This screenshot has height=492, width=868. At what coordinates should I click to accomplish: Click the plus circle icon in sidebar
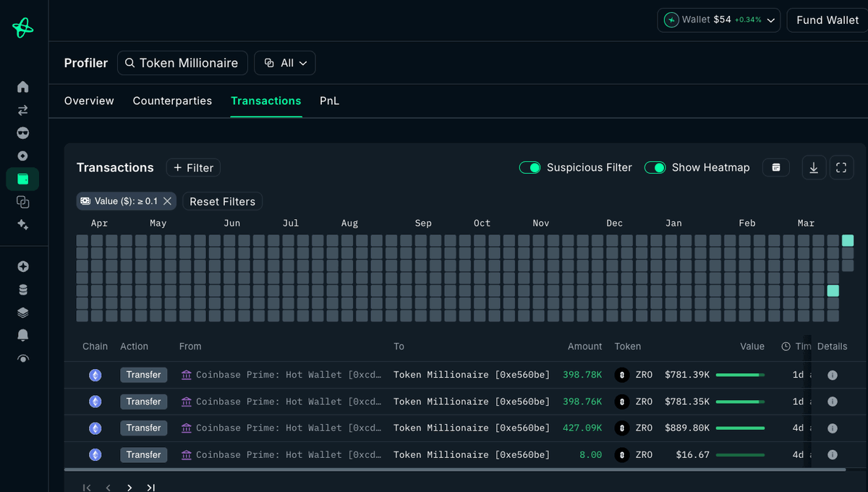[22, 266]
